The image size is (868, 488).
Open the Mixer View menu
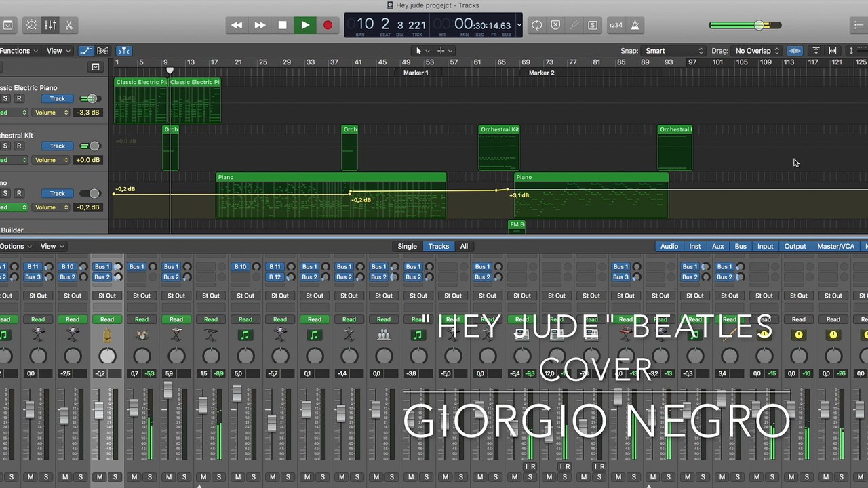(x=52, y=247)
